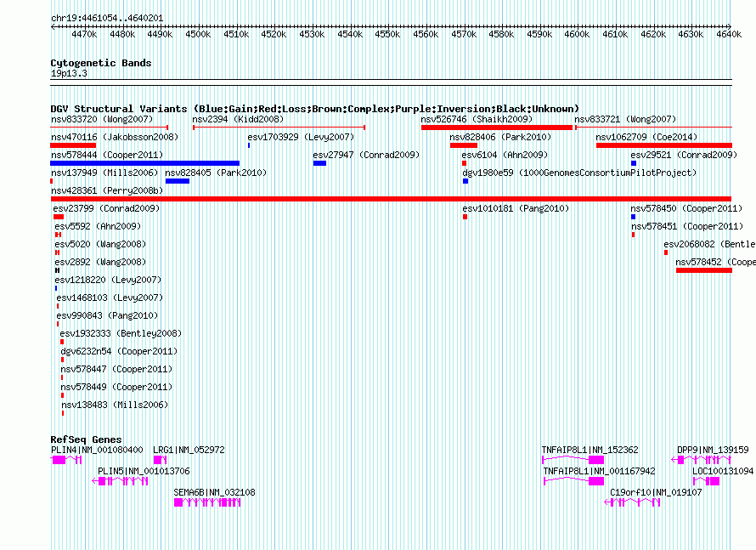Open variant nsv833720 (Wong2007) label
The width and height of the screenshot is (756, 550).
pyautogui.click(x=102, y=119)
